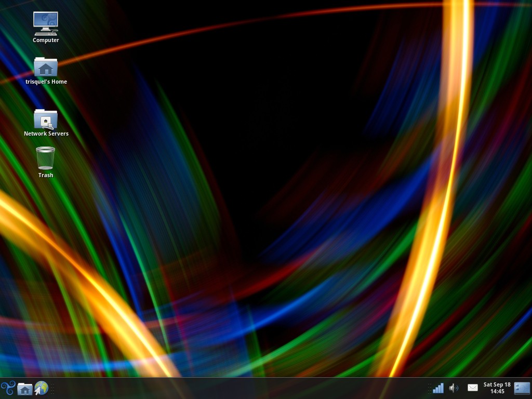The image size is (532, 399).
Task: Click the empty window list area in panel
Action: [x=234, y=388]
